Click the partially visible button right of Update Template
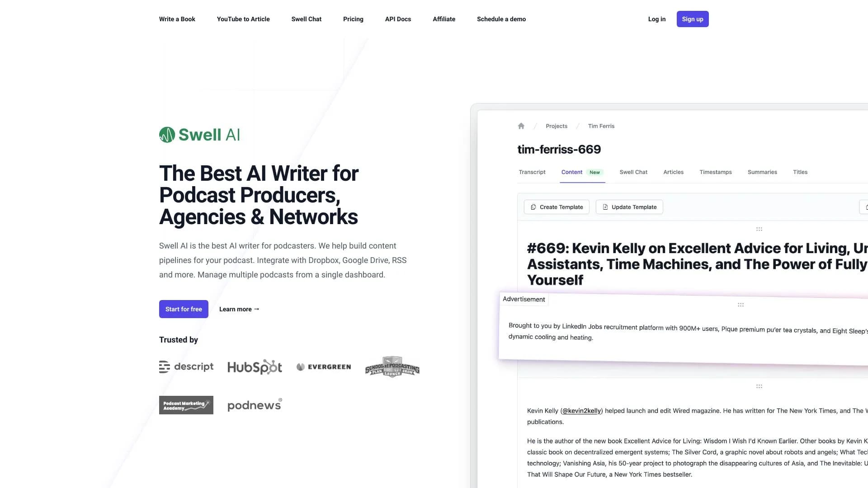Image resolution: width=868 pixels, height=488 pixels. (x=863, y=207)
